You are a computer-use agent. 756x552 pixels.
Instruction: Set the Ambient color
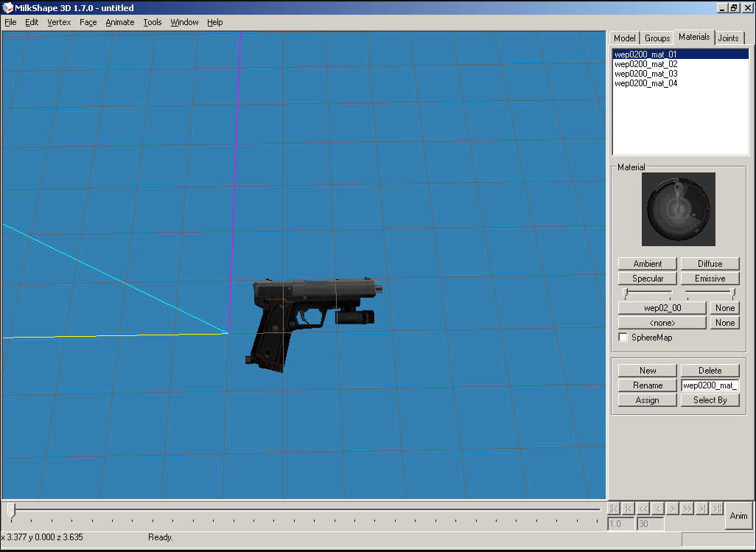(x=648, y=264)
